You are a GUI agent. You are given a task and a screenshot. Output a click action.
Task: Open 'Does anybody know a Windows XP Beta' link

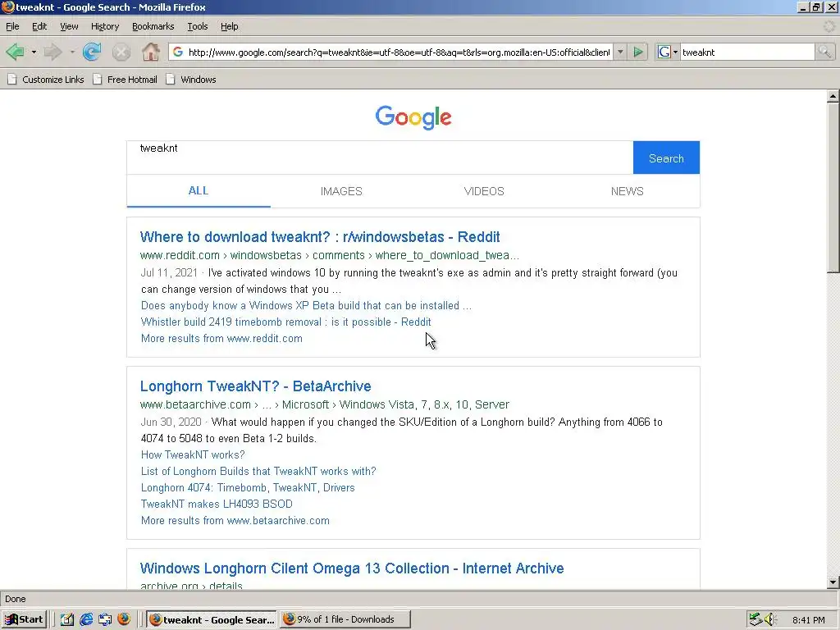[306, 305]
